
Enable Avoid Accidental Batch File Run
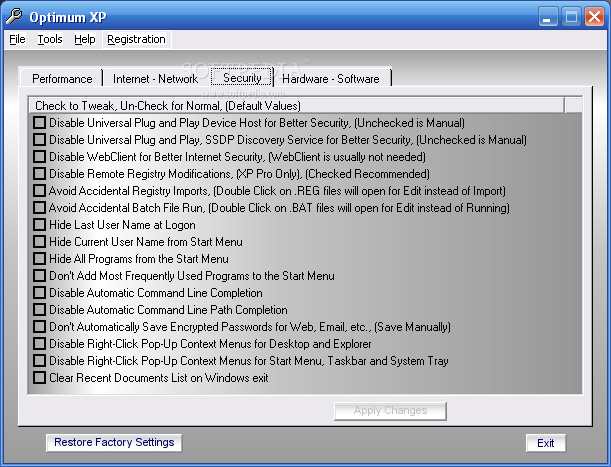click(39, 207)
